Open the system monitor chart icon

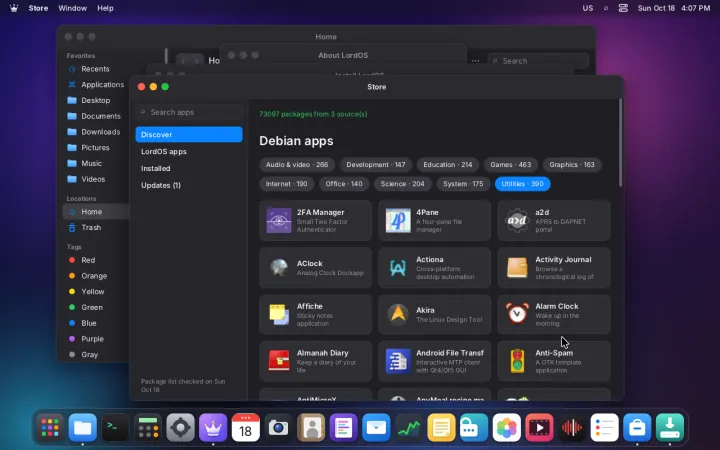[x=409, y=428]
